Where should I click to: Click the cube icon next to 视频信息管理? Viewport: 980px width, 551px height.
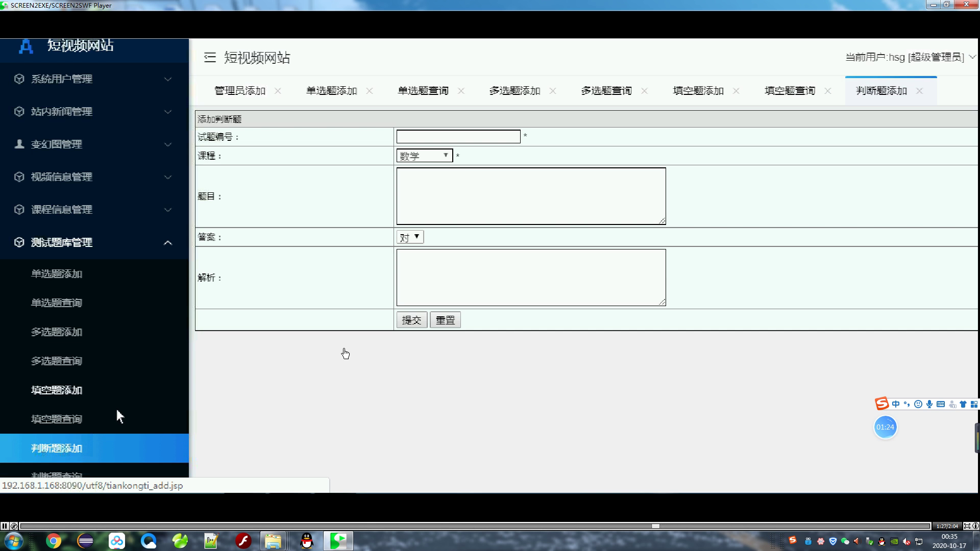[19, 177]
